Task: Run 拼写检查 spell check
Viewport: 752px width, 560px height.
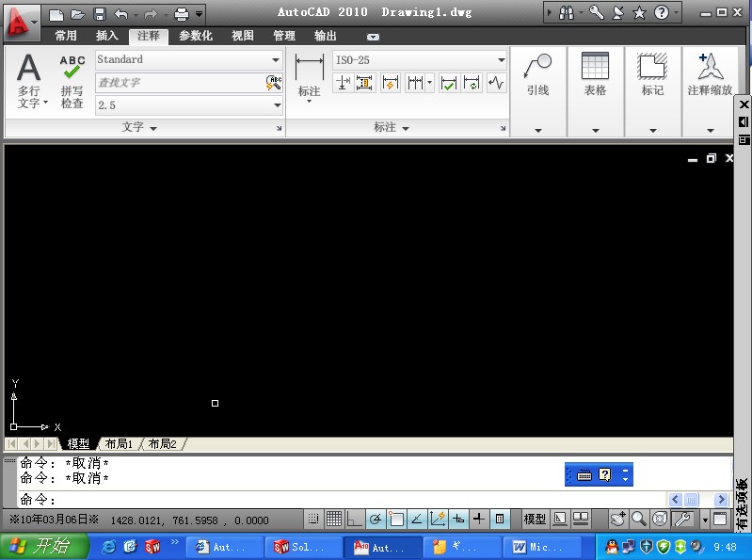Action: [72, 82]
